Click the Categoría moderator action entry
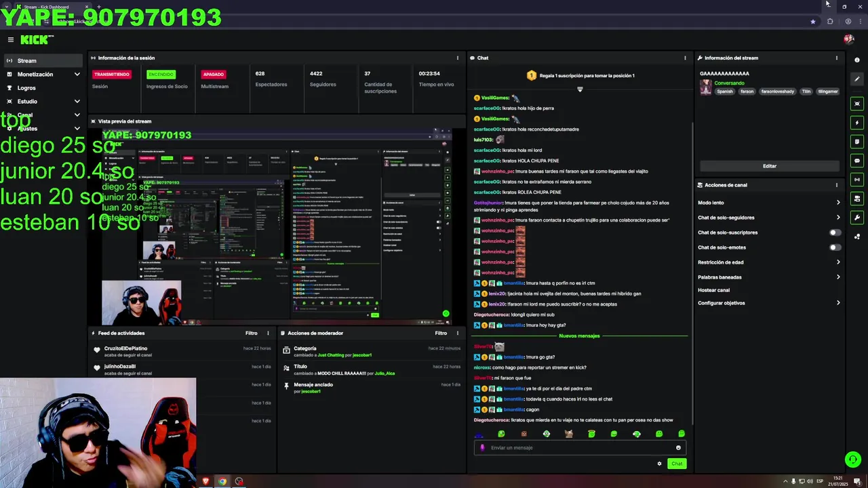The height and width of the screenshot is (488, 868). click(370, 352)
